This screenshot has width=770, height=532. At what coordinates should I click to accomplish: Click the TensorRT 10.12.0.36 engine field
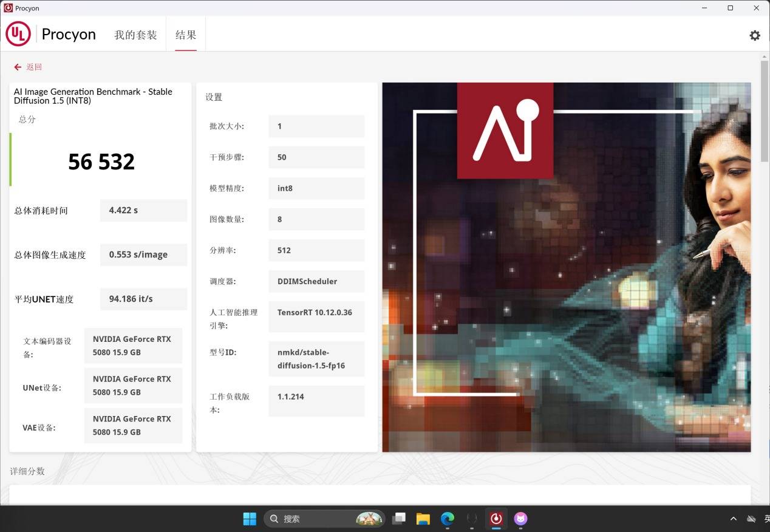pyautogui.click(x=316, y=313)
